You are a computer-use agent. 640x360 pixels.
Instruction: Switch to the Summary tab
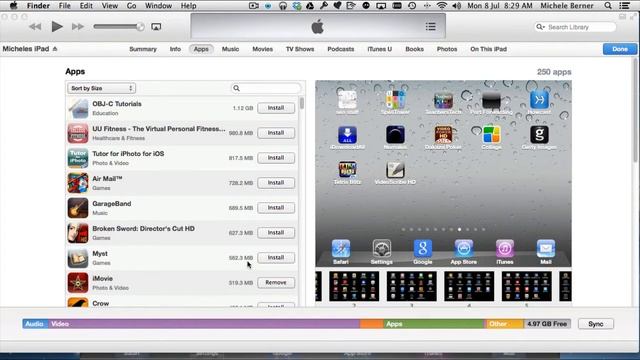click(143, 49)
